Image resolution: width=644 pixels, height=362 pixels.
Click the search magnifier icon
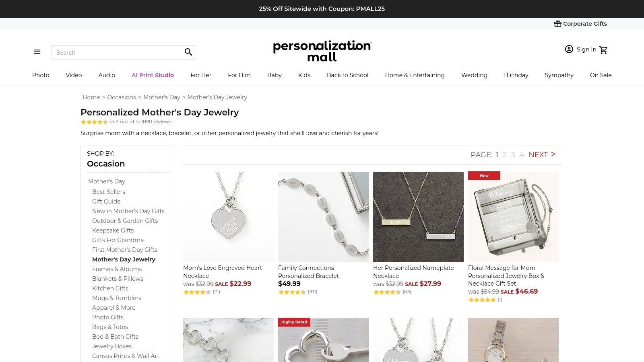pyautogui.click(x=188, y=52)
